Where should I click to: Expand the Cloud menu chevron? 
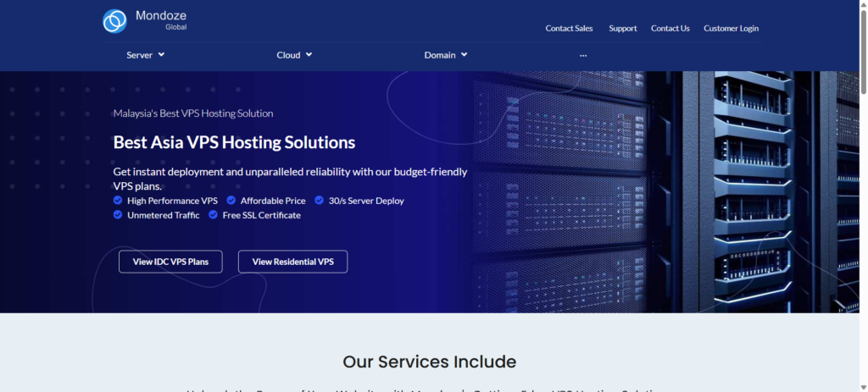(x=309, y=55)
